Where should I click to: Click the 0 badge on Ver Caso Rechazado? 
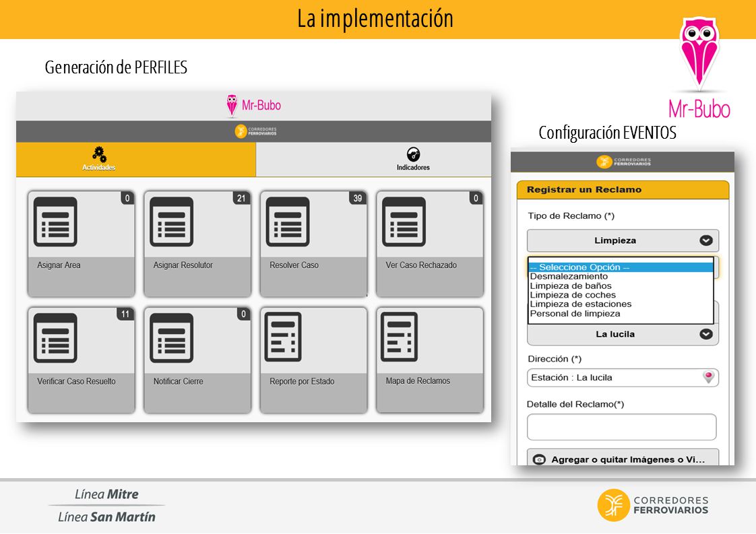tap(476, 198)
